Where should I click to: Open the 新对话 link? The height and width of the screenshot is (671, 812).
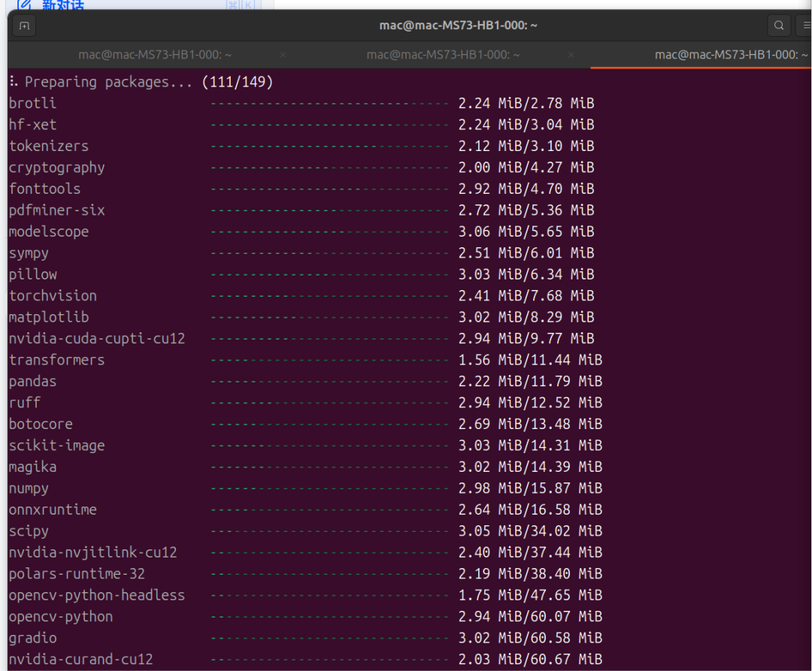63,5
